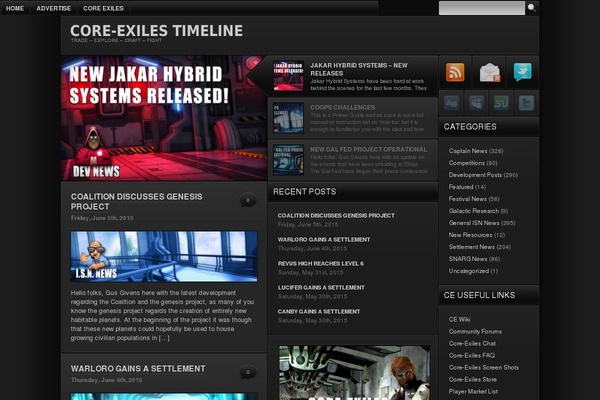Image resolution: width=600 pixels, height=400 pixels.
Task: Go to the Home menu item
Action: (15, 8)
